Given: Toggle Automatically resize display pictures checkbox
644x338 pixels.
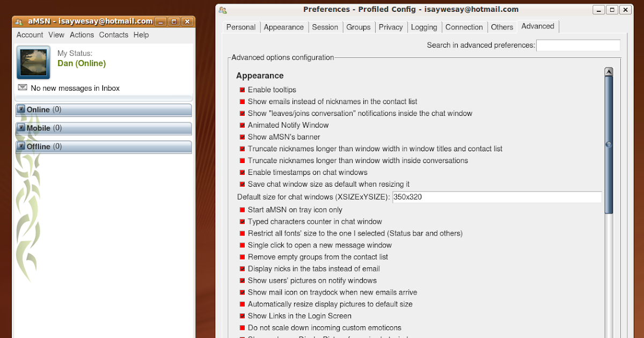Looking at the screenshot, I should (x=243, y=304).
